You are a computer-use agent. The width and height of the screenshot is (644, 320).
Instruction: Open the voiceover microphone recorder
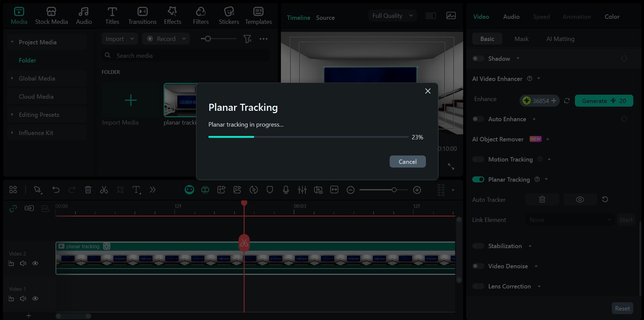286,190
